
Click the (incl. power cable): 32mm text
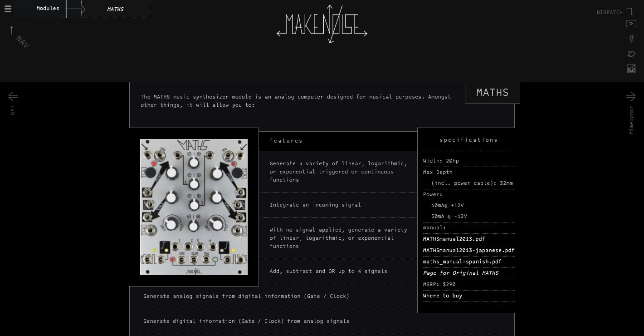[472, 183]
